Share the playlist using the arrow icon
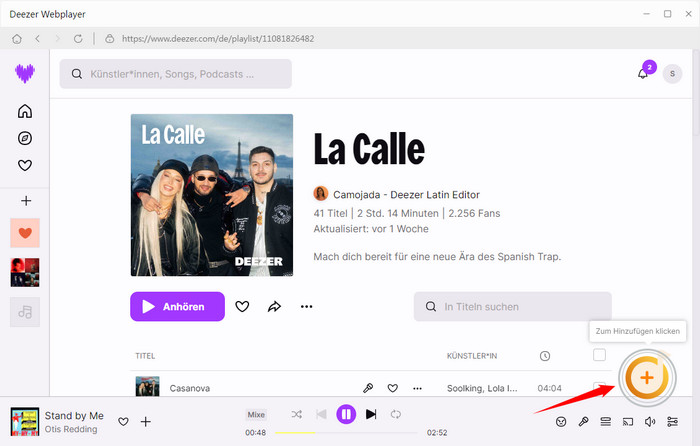Viewport: 700px width, 446px height. point(274,307)
